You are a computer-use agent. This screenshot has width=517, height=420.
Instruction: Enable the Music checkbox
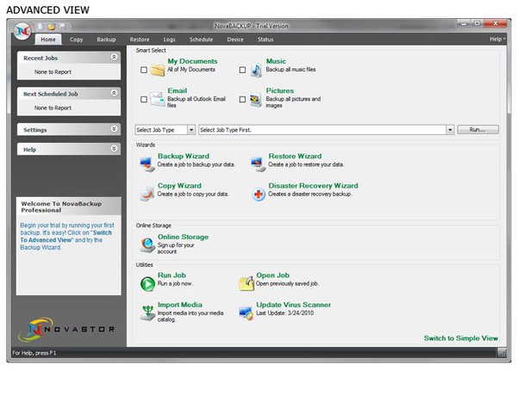pyautogui.click(x=242, y=70)
